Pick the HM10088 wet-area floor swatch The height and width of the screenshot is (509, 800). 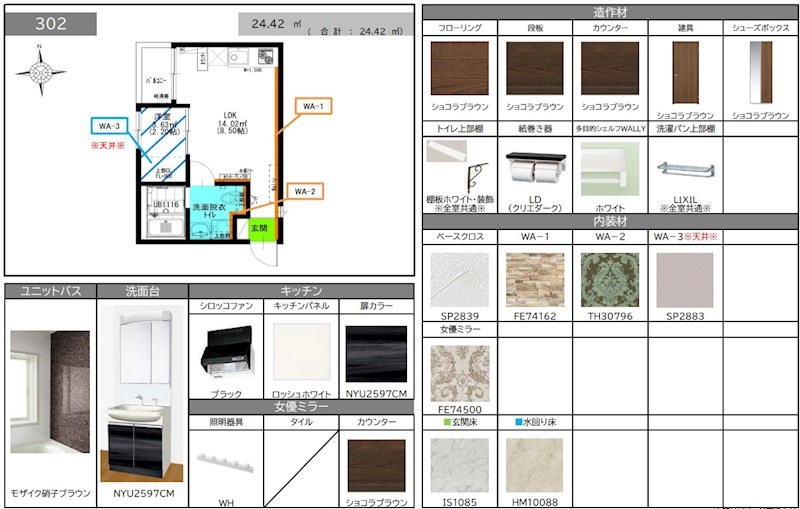coord(533,465)
